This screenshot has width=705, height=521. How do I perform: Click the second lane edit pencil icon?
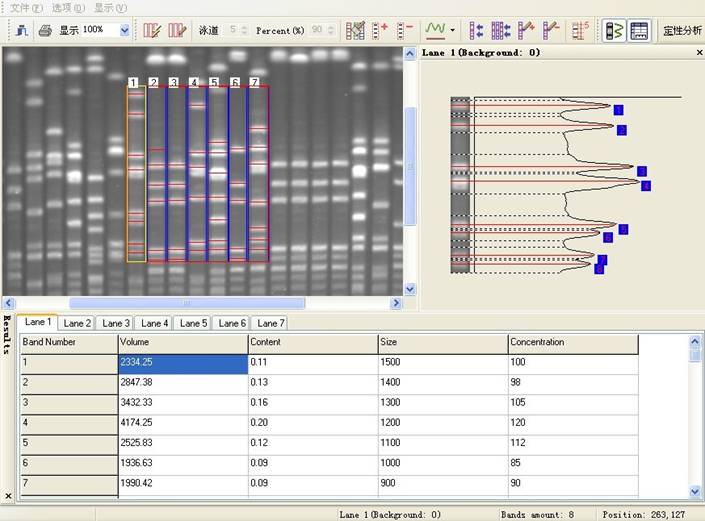(x=177, y=31)
